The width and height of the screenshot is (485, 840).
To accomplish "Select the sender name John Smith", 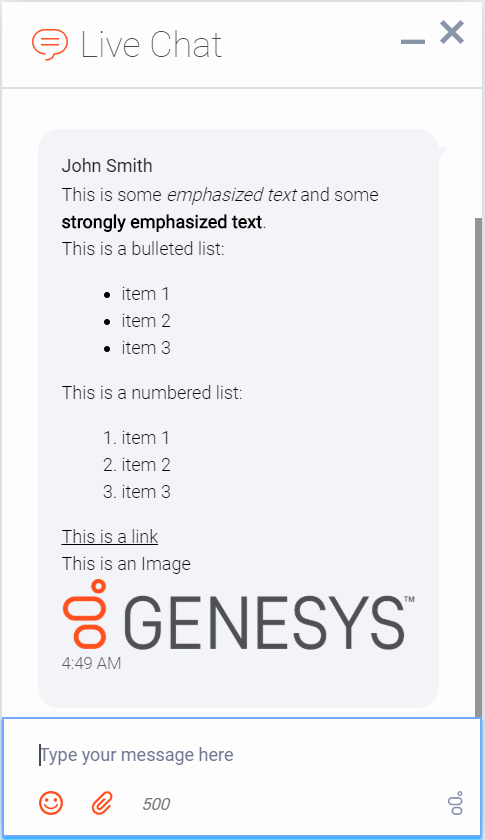I will click(x=107, y=166).
